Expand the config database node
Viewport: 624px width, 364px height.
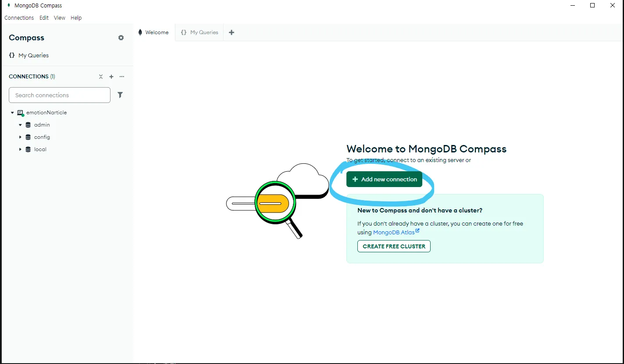20,137
